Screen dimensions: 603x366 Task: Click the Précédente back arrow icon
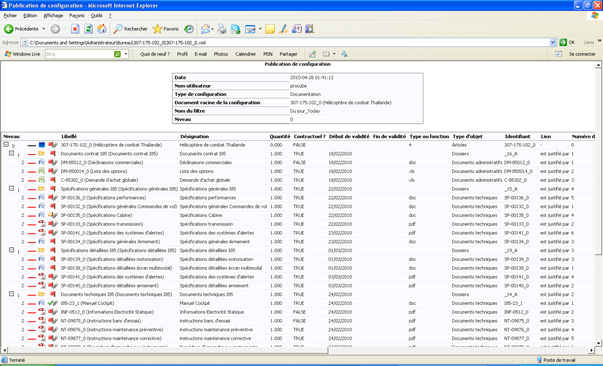pos(8,29)
